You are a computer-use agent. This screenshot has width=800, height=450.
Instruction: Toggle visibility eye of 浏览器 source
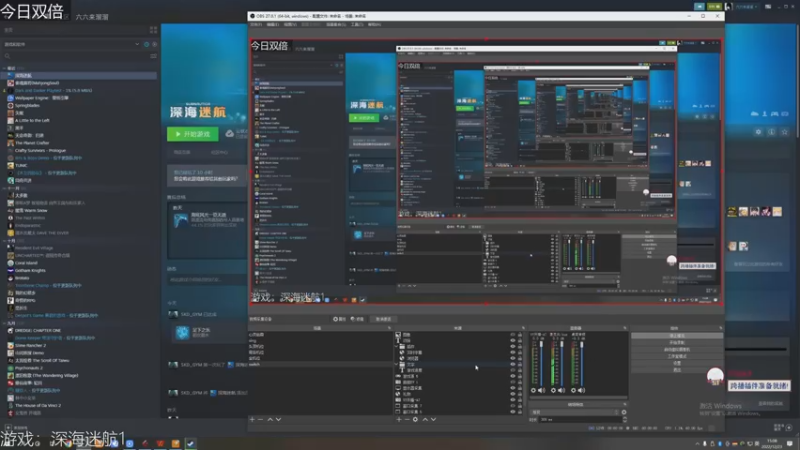coord(513,358)
